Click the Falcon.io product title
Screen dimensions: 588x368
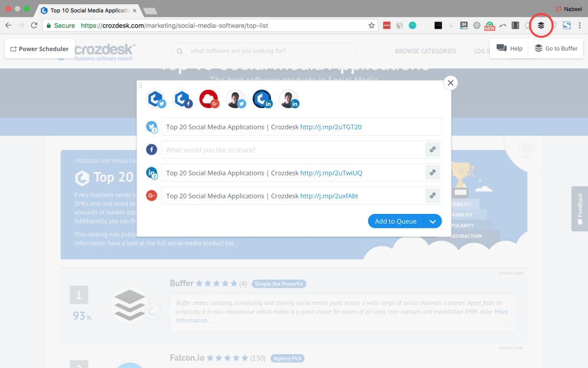click(187, 358)
